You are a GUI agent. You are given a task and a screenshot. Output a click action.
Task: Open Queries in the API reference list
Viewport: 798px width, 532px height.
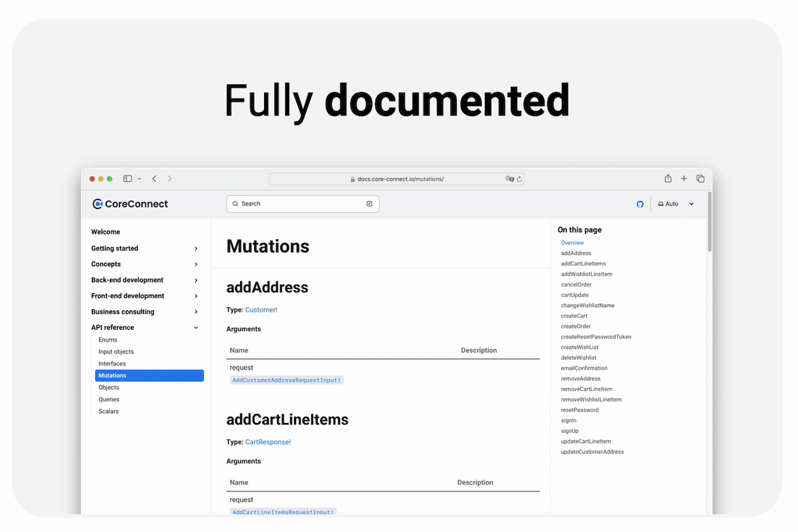point(109,399)
